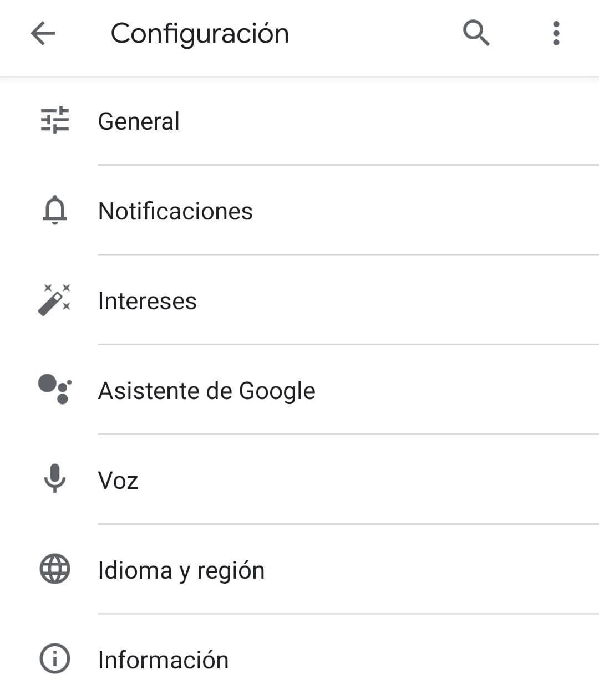The height and width of the screenshot is (700, 599).
Task: Click the Notificaciones bell icon
Action: (55, 210)
